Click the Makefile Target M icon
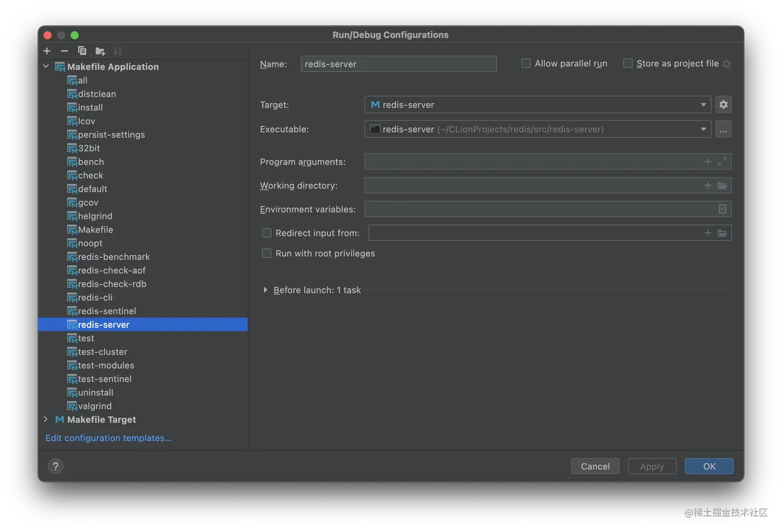This screenshot has height=532, width=782. point(59,420)
